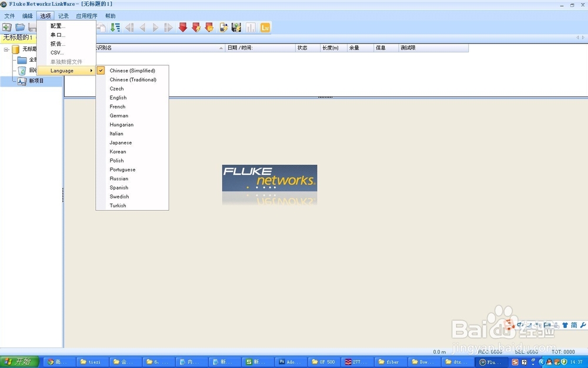Select the blue folder icon in tree
This screenshot has height=368, width=588.
[x=22, y=59]
